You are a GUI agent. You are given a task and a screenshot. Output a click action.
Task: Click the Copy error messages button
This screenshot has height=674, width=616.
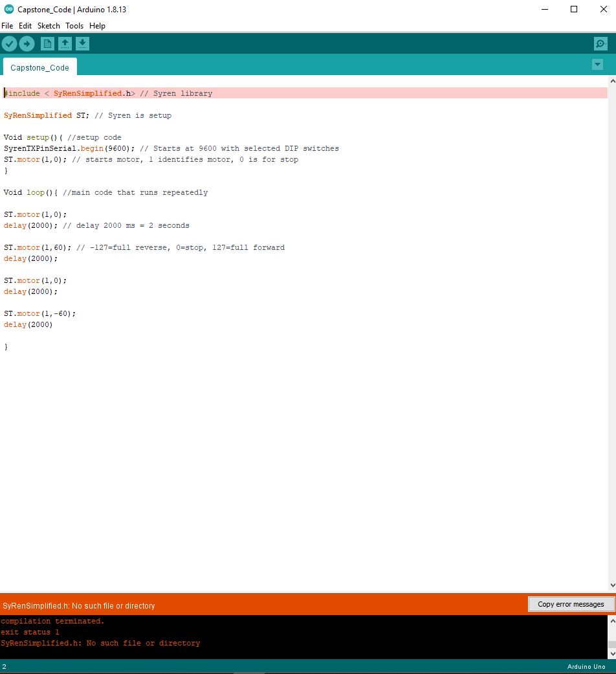click(x=571, y=604)
